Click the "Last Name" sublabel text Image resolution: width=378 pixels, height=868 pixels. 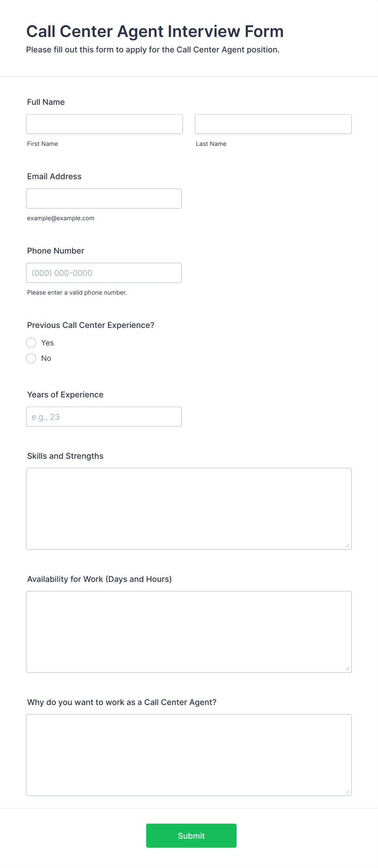(x=211, y=144)
